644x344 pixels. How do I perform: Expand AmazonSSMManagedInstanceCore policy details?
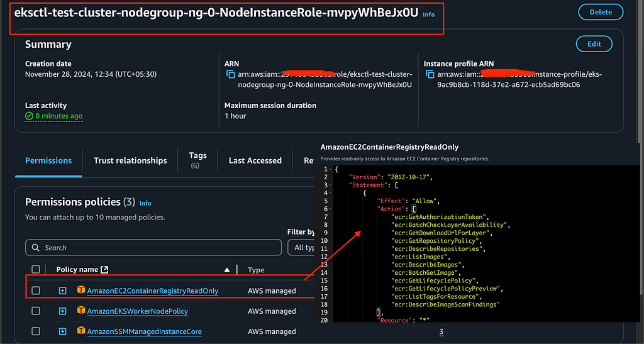[x=62, y=331]
